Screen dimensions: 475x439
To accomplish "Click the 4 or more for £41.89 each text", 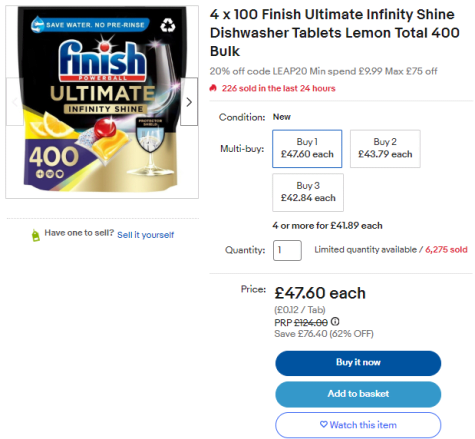I will pyautogui.click(x=327, y=226).
